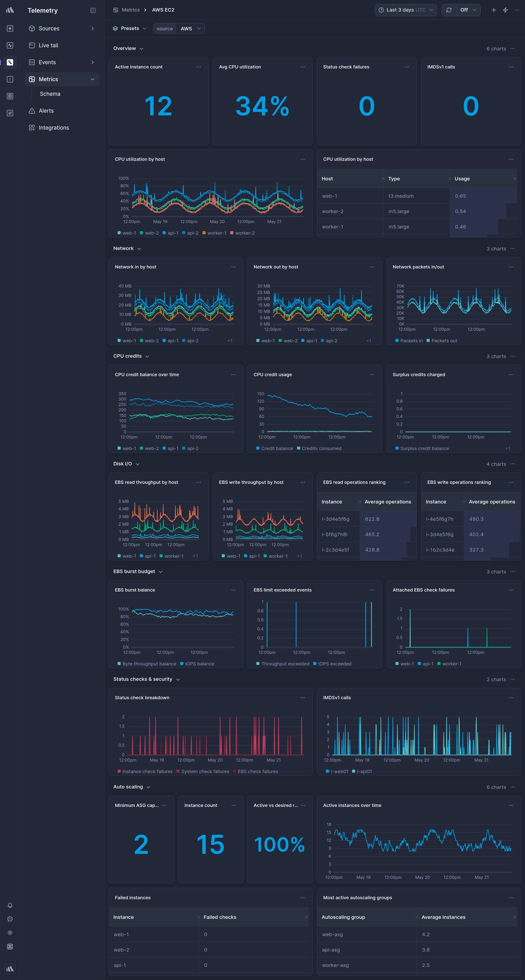Open notifications bell icon in left rail

tap(10, 905)
